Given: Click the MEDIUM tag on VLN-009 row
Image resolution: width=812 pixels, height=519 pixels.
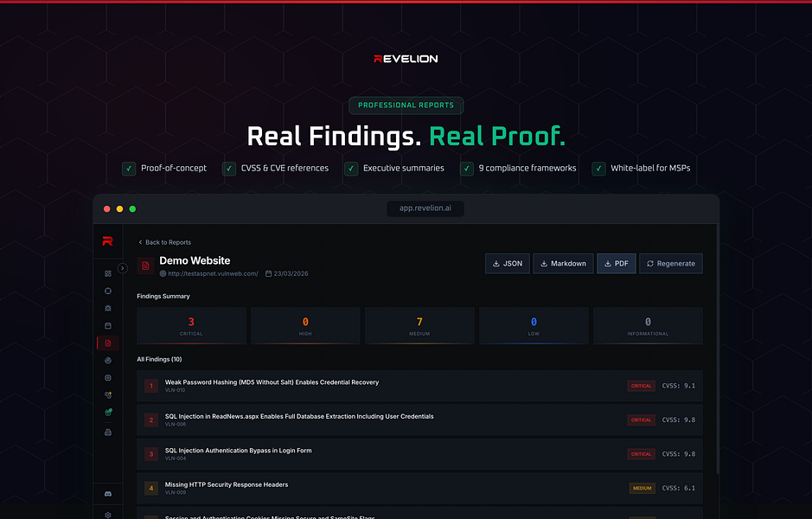Looking at the screenshot, I should [x=643, y=488].
